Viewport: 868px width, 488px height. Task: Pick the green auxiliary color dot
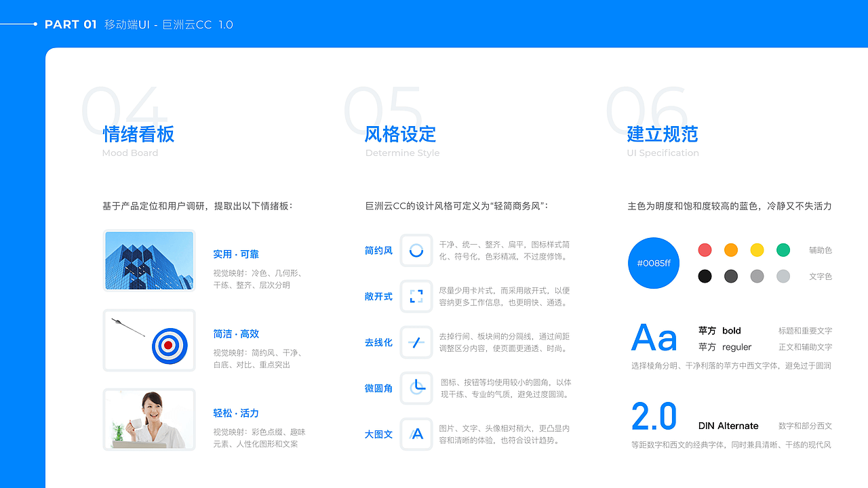(x=783, y=250)
